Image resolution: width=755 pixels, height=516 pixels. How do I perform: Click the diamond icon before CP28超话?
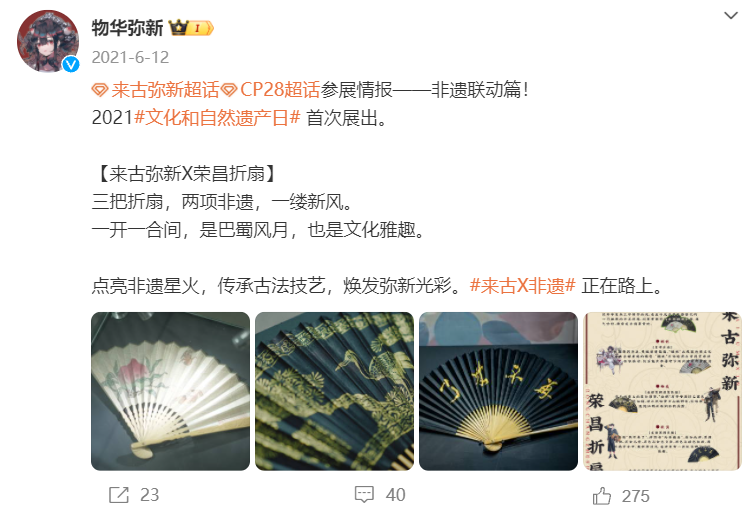(x=229, y=90)
